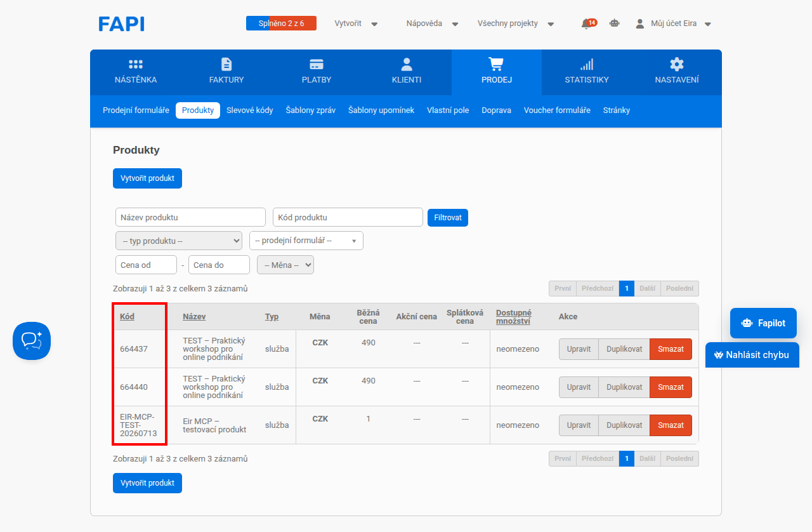Go to the Šablony upomínek tab
The height and width of the screenshot is (532, 812).
click(x=381, y=110)
